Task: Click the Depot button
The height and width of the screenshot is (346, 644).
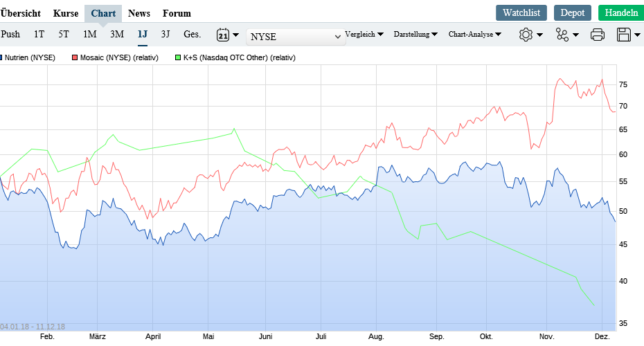Action: 573,12
